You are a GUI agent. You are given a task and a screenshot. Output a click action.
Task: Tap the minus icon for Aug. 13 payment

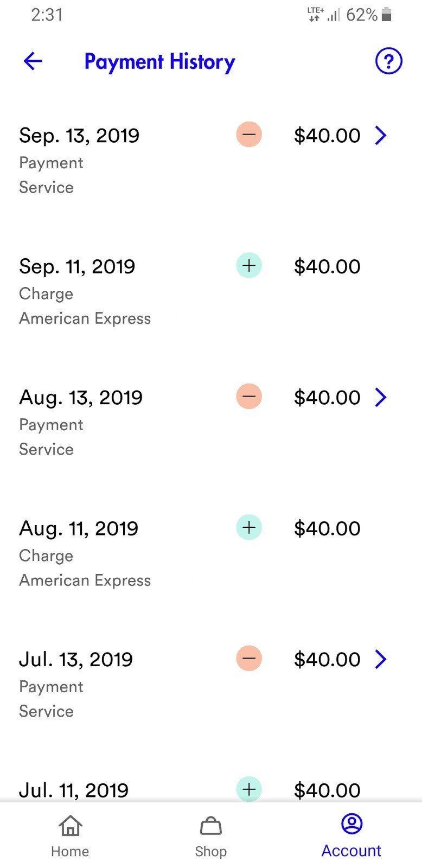(x=249, y=397)
